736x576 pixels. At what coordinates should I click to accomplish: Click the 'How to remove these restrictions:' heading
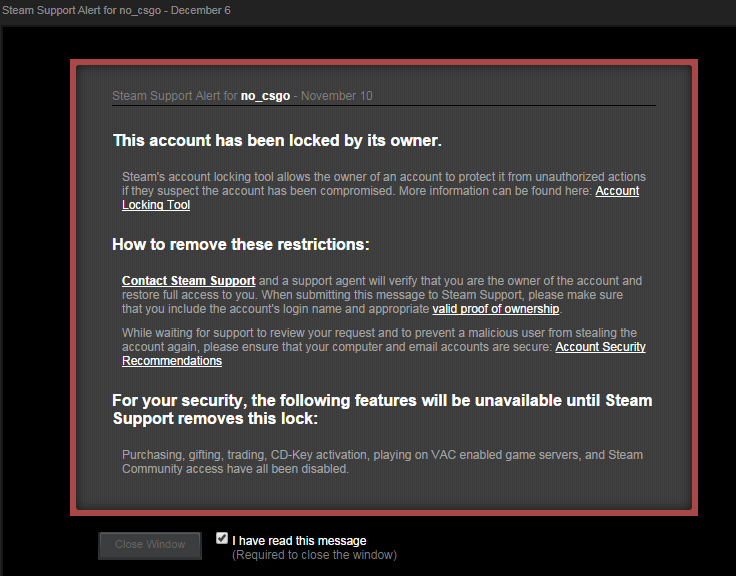[x=241, y=245]
